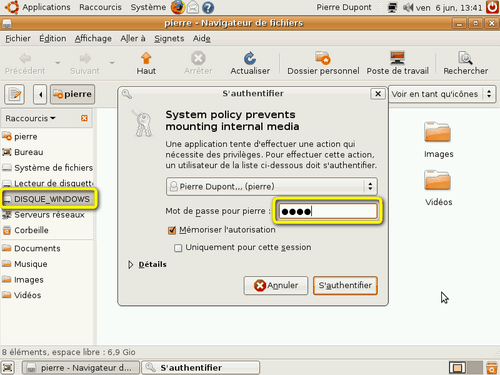Click the Haut up-arrow toolbar icon
Image resolution: width=500 pixels, height=375 pixels.
tap(146, 58)
